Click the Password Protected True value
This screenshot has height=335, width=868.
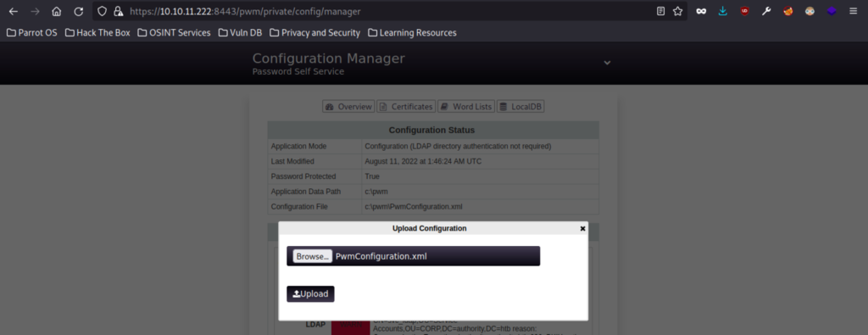coord(372,176)
